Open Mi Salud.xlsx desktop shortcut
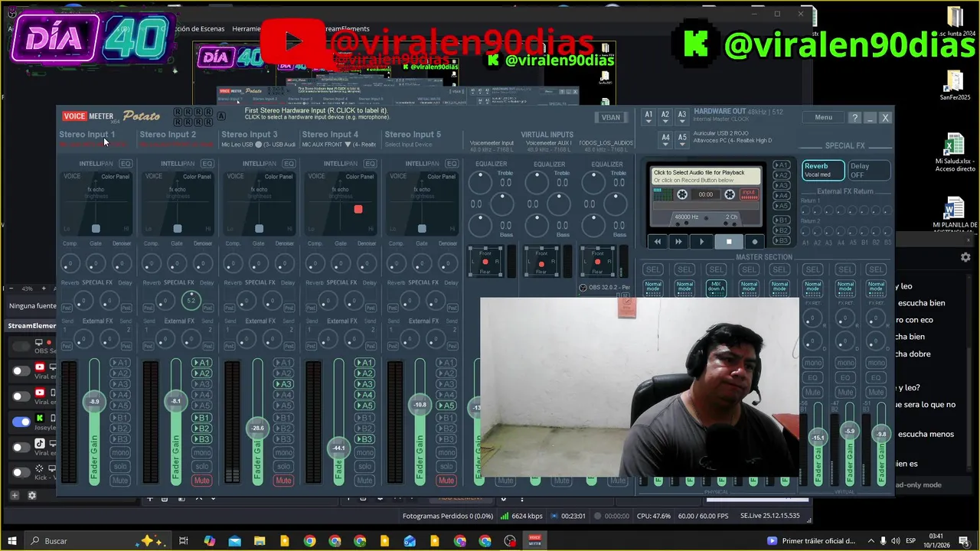Image resolution: width=980 pixels, height=551 pixels. [x=954, y=152]
